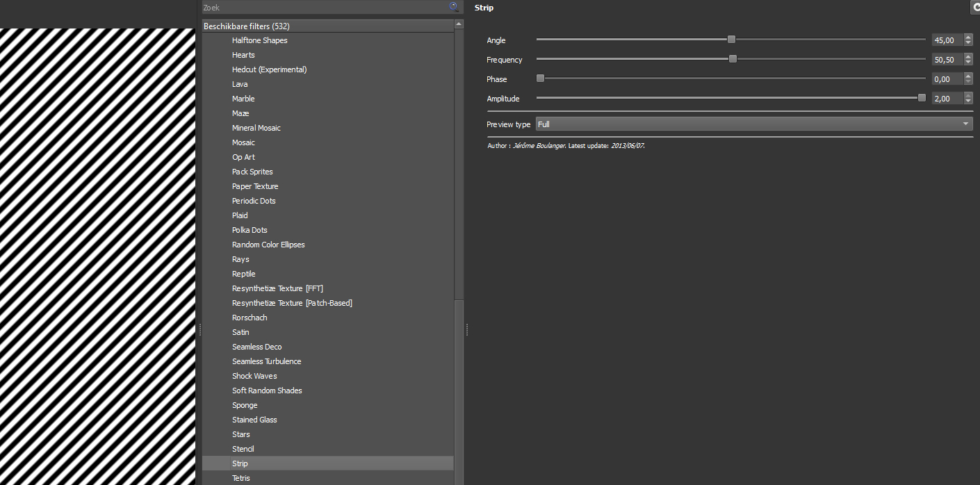Choose the Mosaic filter
Viewport: 980px width, 485px height.
[243, 142]
